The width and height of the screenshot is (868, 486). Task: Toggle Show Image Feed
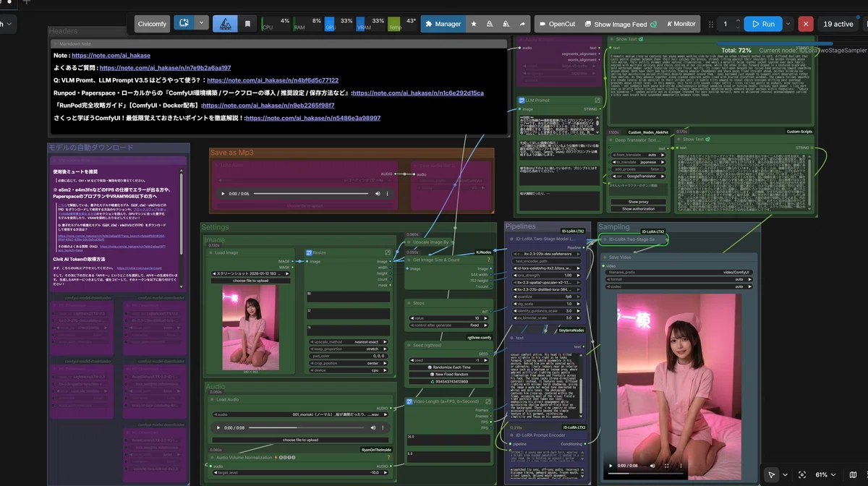620,24
